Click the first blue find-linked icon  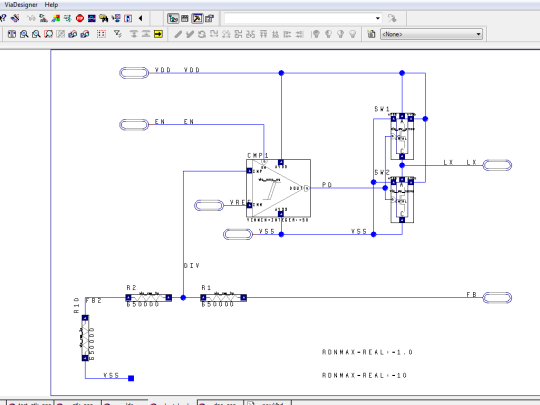click(x=73, y=34)
